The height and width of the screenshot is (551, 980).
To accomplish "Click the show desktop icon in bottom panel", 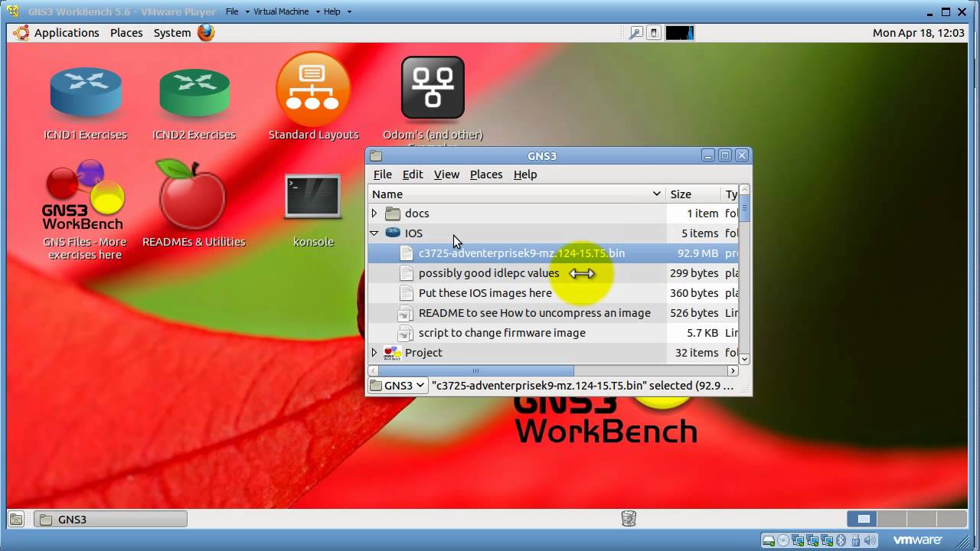I will 16,519.
